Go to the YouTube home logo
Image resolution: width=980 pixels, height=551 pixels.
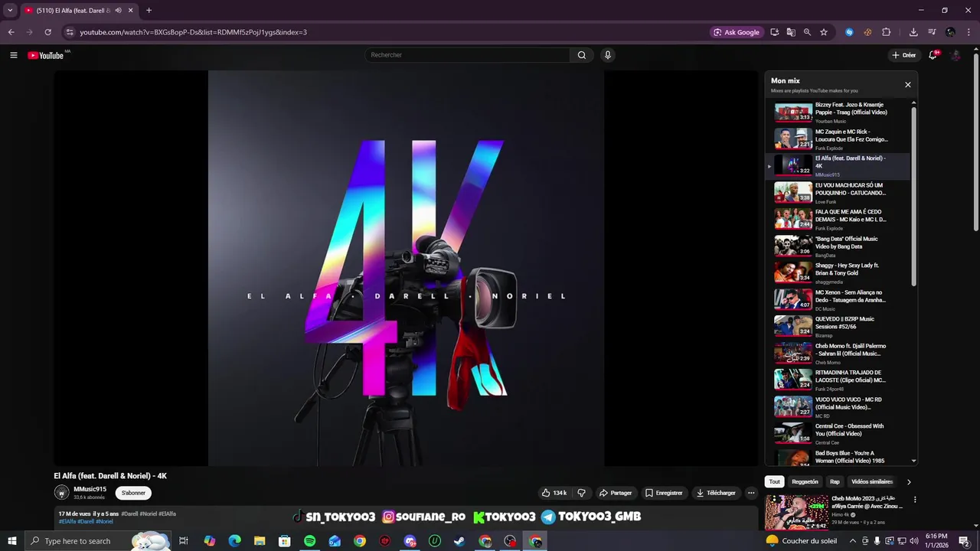[x=46, y=55]
